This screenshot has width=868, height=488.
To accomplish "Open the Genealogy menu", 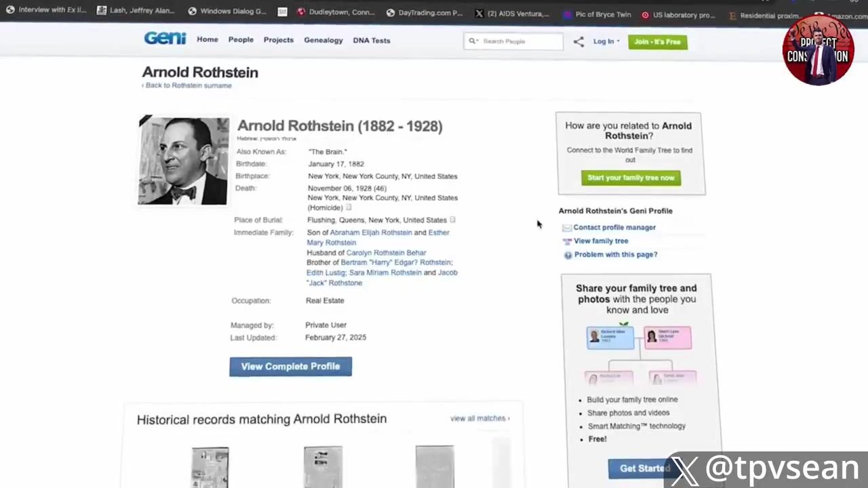I will 323,40.
